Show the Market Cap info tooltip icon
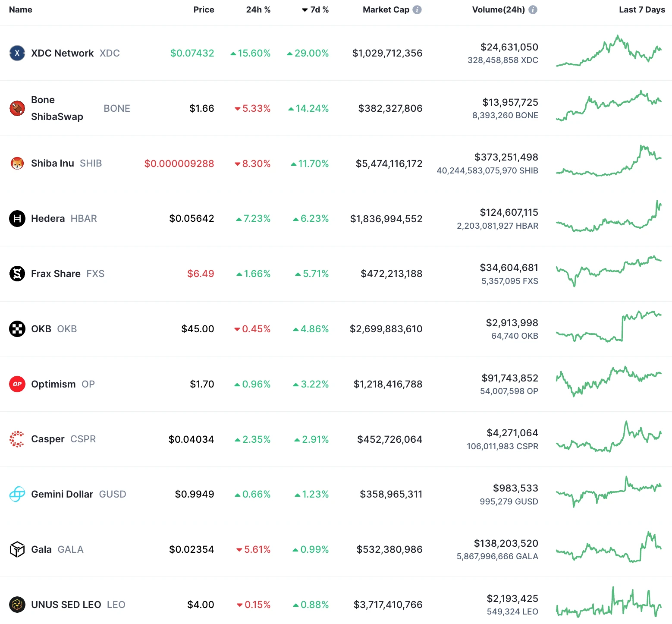672x624 pixels. 417,9
